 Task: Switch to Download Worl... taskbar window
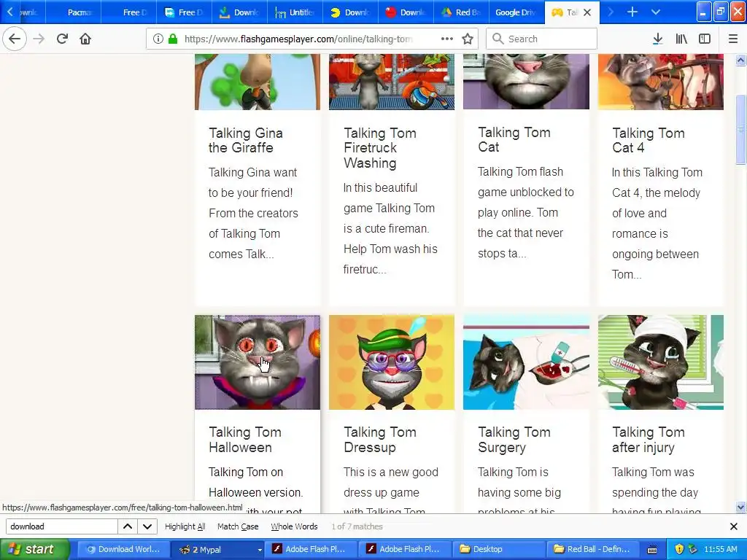123,549
